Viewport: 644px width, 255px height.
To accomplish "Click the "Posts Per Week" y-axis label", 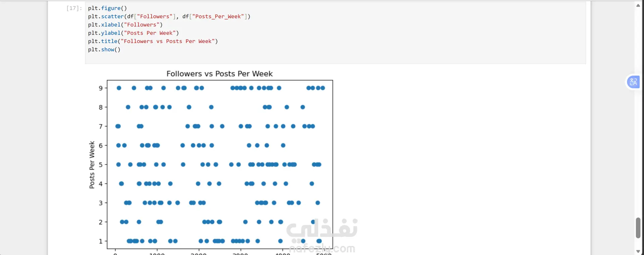I will coord(92,165).
